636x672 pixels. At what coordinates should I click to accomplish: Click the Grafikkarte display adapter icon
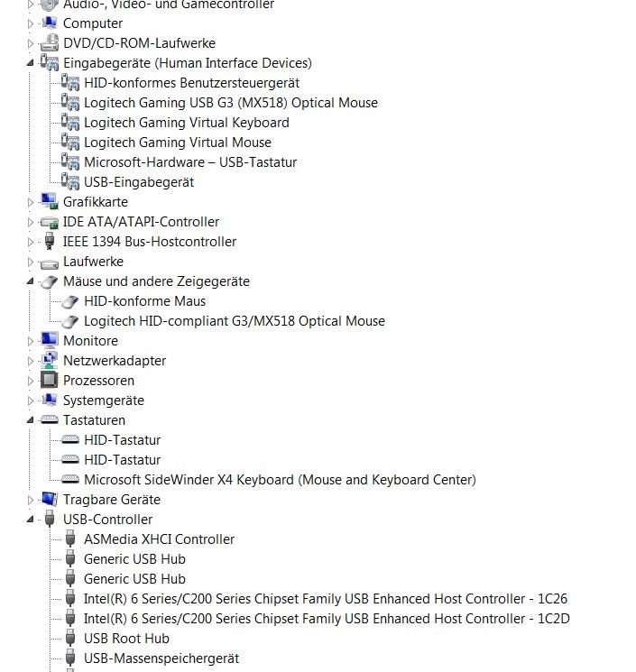(50, 201)
